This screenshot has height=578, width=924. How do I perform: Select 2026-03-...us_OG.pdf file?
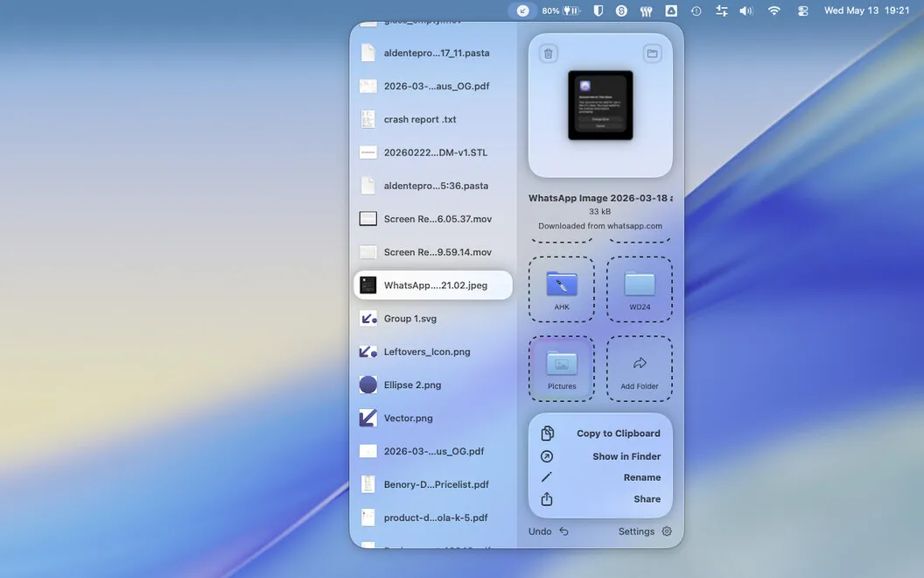point(433,451)
